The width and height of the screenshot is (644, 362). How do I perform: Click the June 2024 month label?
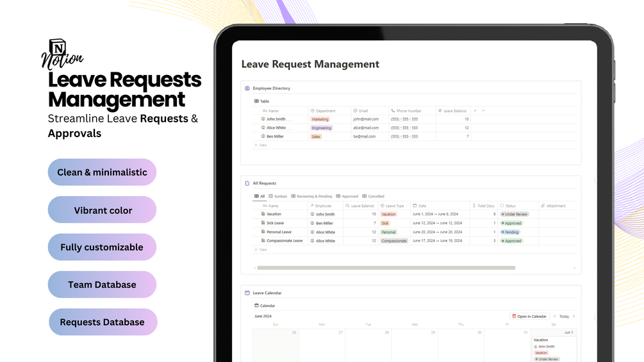pos(263,317)
